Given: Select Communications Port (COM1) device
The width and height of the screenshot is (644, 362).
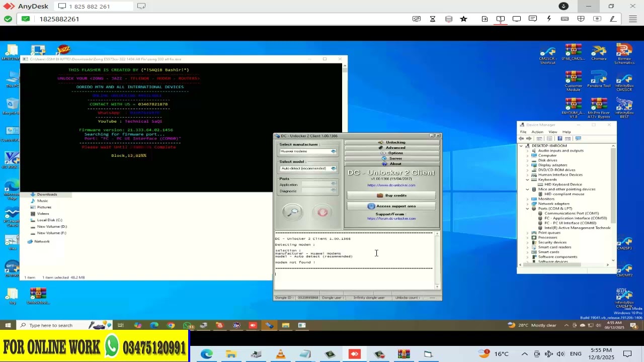Looking at the screenshot, I should pyautogui.click(x=572, y=214).
